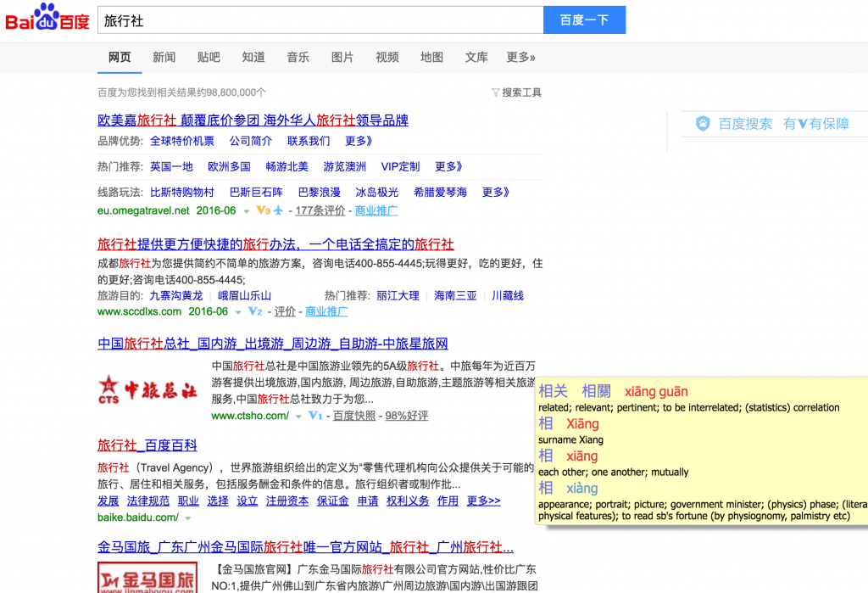The height and width of the screenshot is (593, 868).
Task: Open 商业推广 link under eu.omegatravel.net
Action: (376, 210)
